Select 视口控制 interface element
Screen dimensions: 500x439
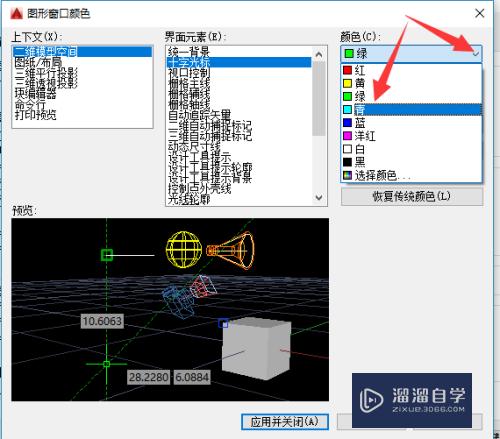point(239,73)
